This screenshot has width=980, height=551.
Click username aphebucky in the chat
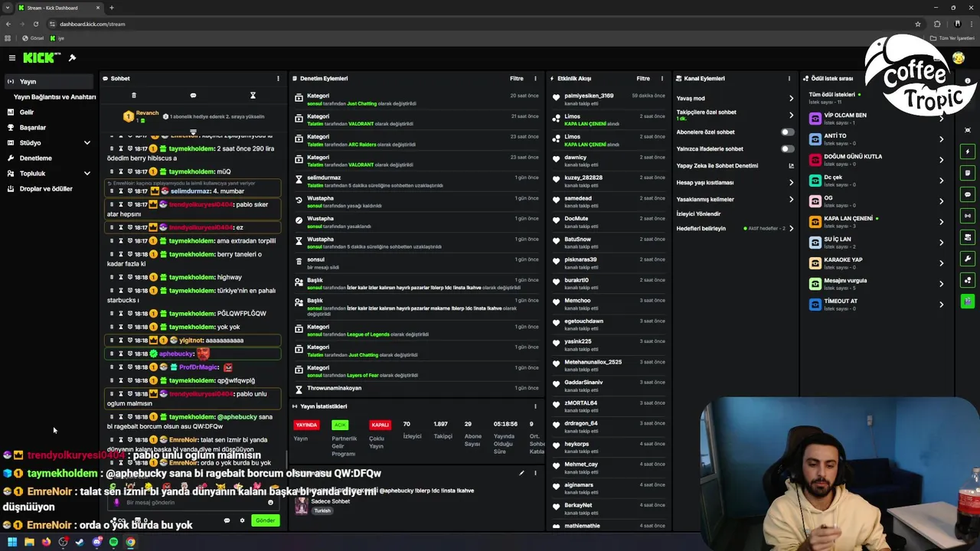click(x=176, y=354)
